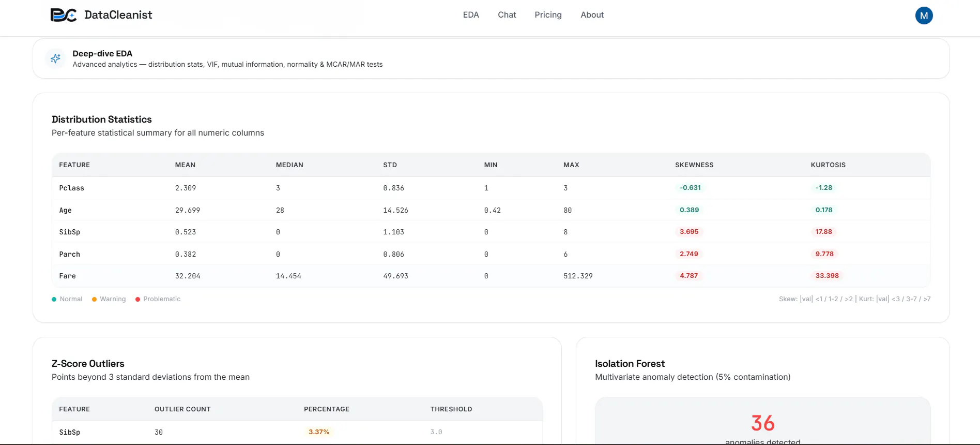The image size is (980, 445).
Task: Open the Pricing page
Action: tap(548, 15)
